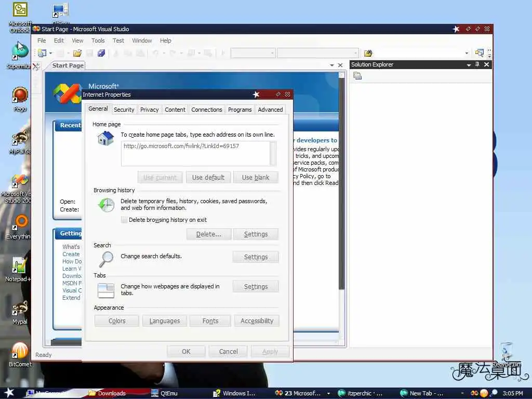Click the Use blank button

point(256,178)
